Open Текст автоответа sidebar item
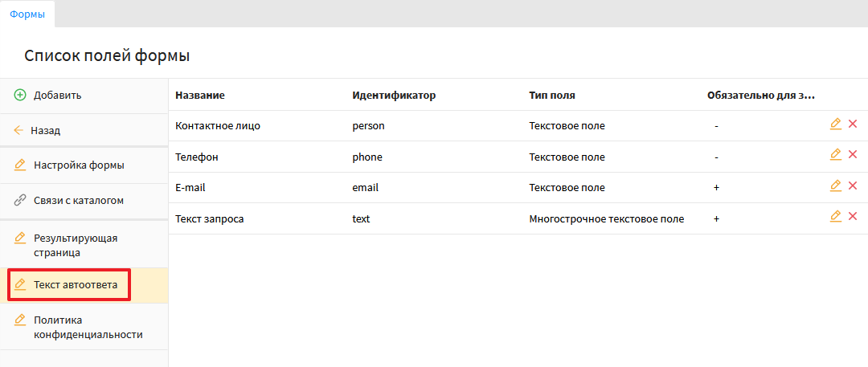The width and height of the screenshot is (868, 367). tap(75, 285)
